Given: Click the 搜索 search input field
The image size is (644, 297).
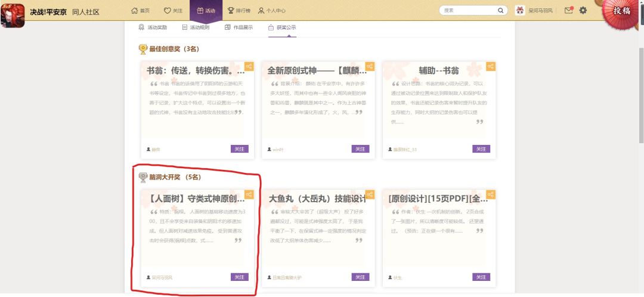Looking at the screenshot, I should click(469, 11).
